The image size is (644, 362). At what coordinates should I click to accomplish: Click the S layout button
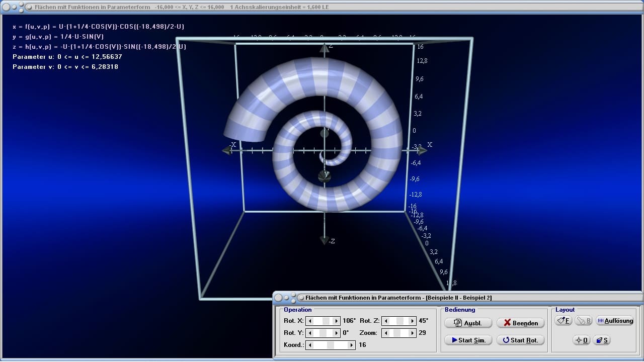pyautogui.click(x=602, y=340)
